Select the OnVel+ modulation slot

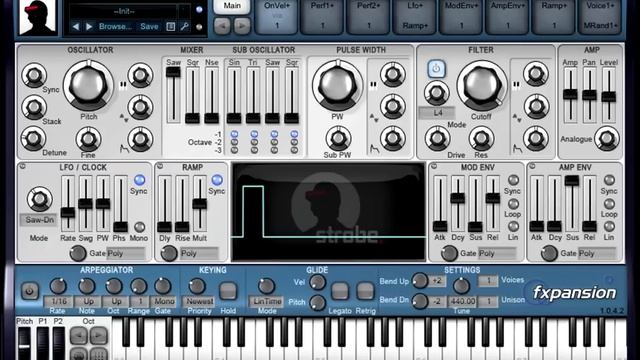277,16
